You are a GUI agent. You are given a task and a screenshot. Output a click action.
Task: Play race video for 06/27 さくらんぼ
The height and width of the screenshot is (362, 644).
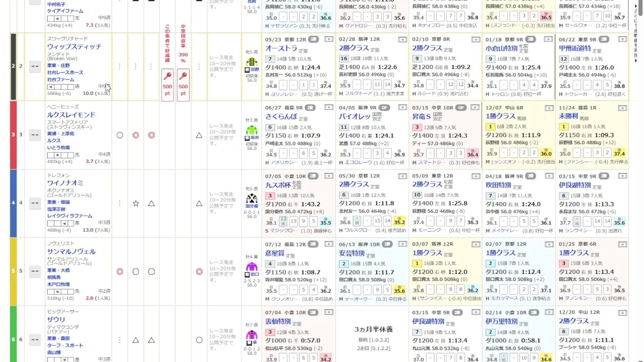coord(329,108)
